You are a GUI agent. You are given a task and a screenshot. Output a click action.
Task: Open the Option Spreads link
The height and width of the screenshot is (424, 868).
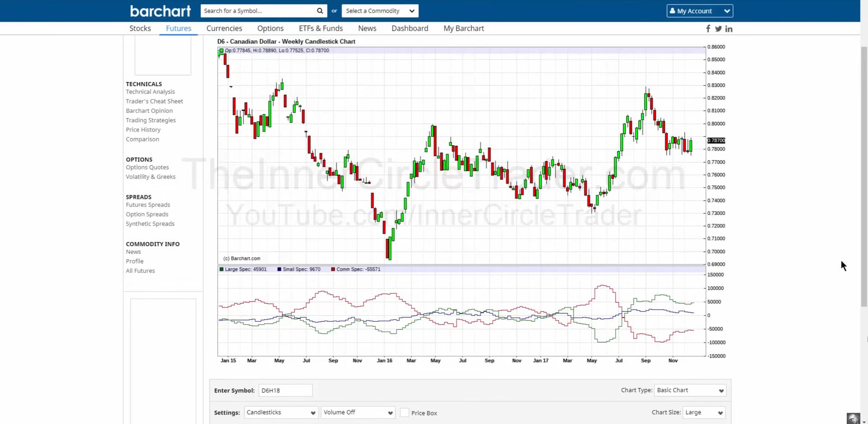tap(147, 214)
